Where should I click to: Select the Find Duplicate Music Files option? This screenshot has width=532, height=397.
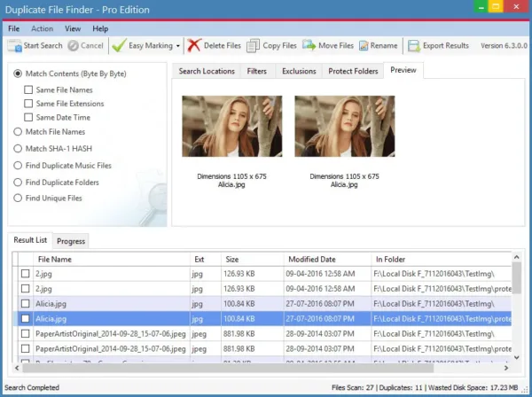[x=18, y=166]
